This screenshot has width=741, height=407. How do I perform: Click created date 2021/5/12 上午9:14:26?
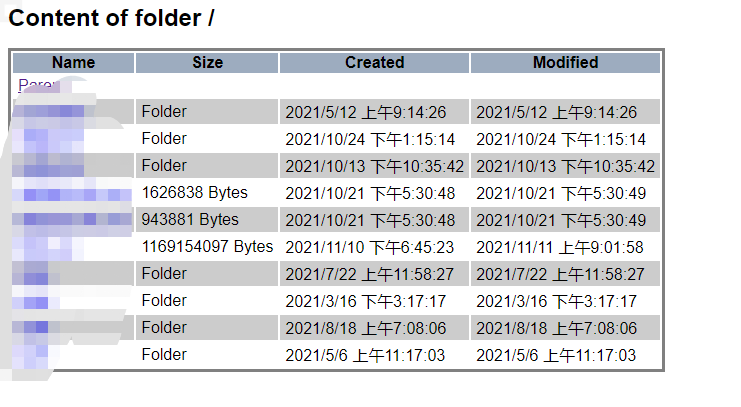tap(365, 112)
